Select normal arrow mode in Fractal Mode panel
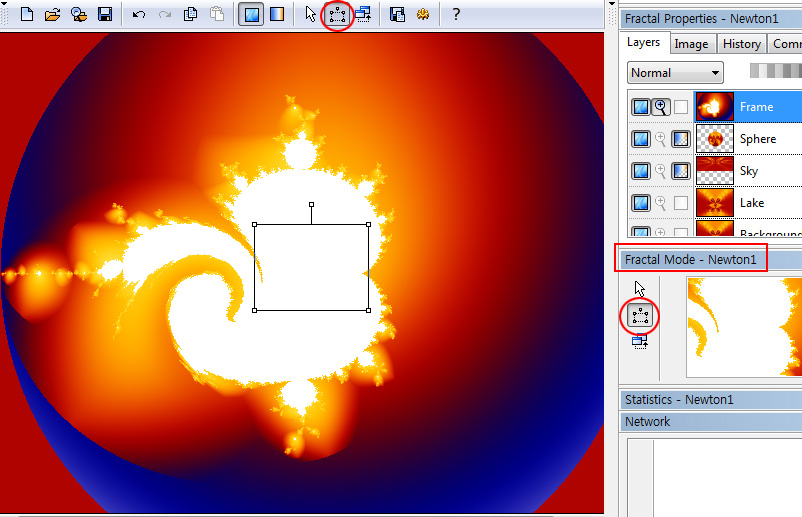Viewport: 802px width, 517px height. (x=639, y=289)
